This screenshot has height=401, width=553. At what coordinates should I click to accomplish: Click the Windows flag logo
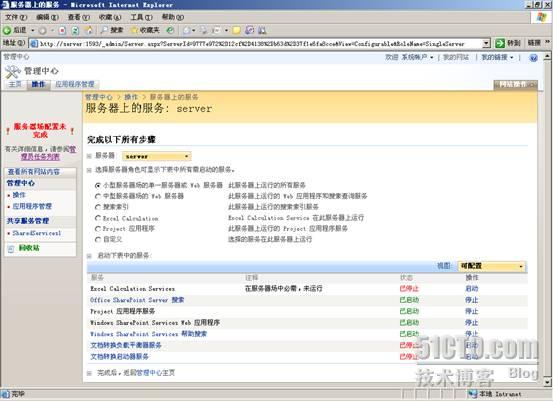pyautogui.click(x=541, y=18)
